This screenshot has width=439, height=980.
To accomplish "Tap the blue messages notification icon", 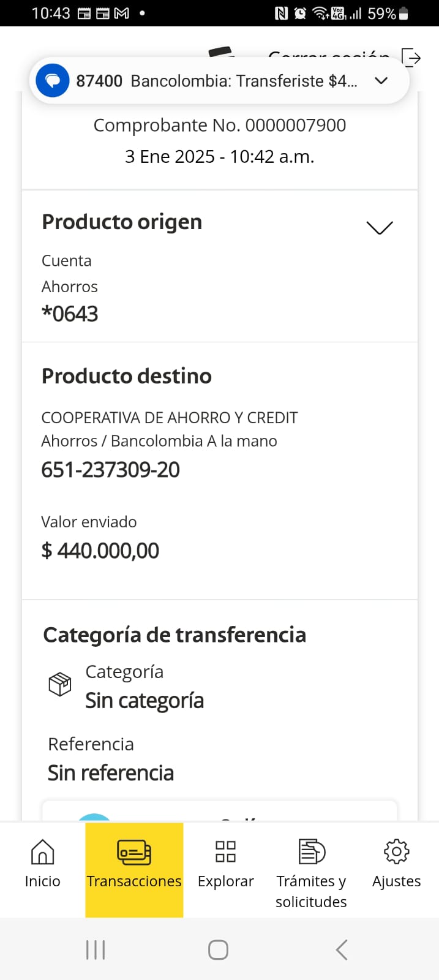I will (53, 81).
